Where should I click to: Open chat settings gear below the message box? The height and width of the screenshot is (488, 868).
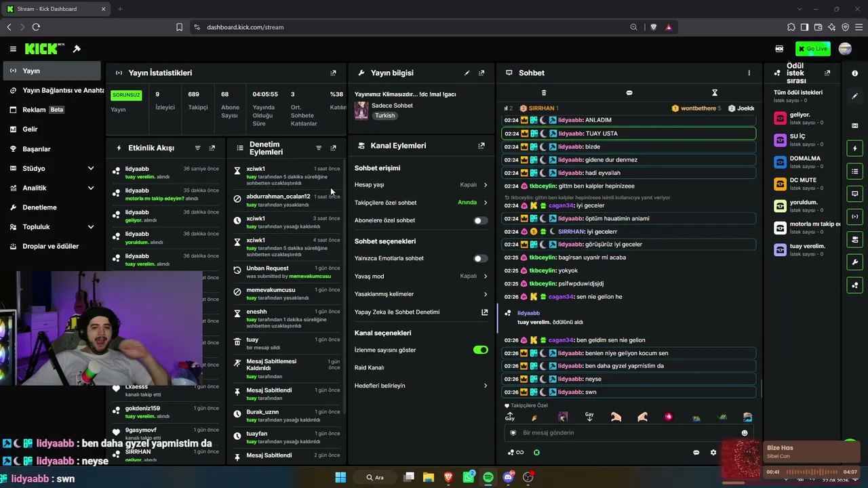[713, 452]
